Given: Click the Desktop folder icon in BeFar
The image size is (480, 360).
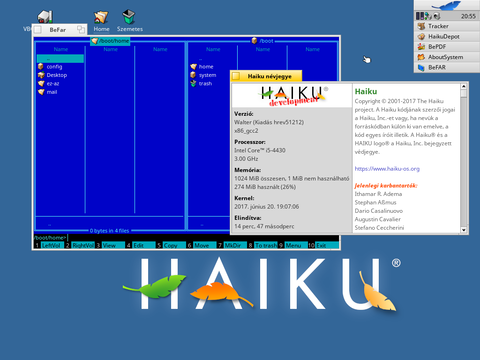Looking at the screenshot, I should pyautogui.click(x=41, y=75).
